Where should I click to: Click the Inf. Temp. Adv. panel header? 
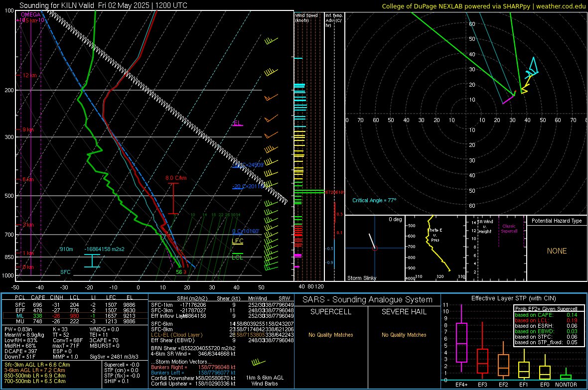pyautogui.click(x=334, y=20)
